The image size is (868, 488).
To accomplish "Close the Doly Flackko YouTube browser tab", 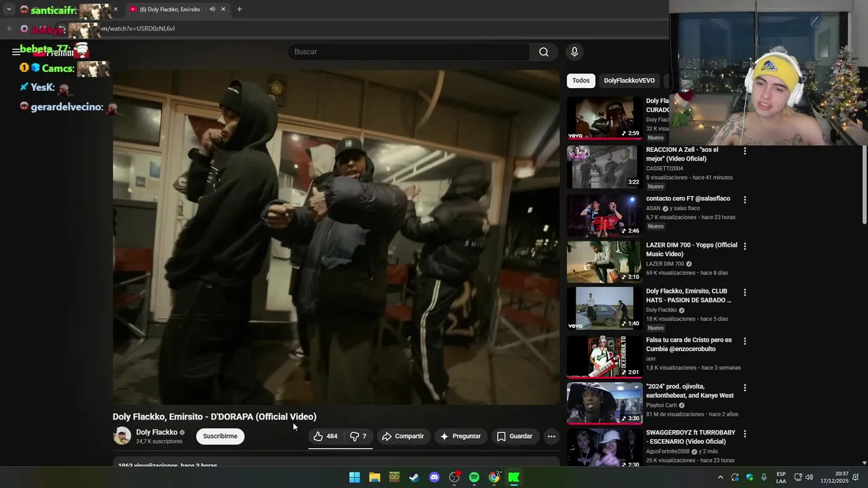I will click(223, 9).
